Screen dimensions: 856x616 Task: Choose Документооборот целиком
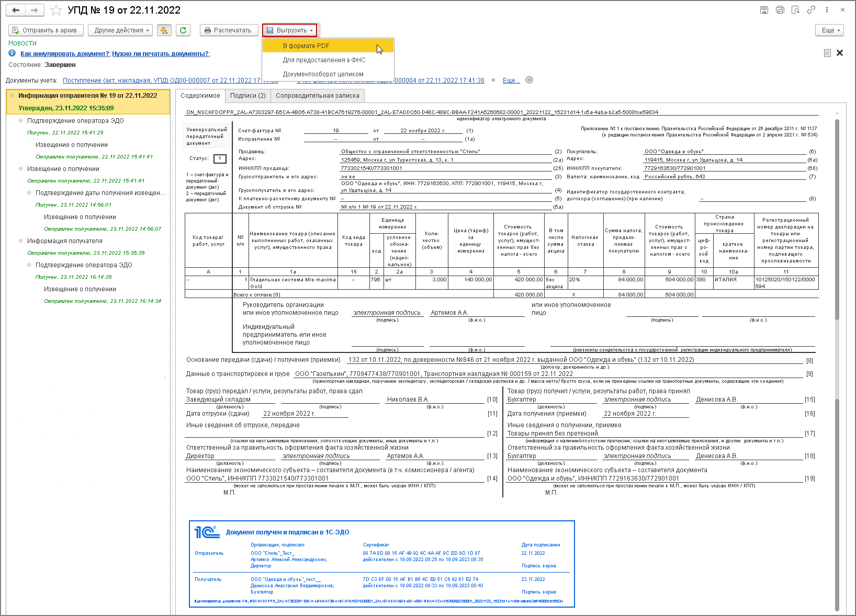click(x=328, y=74)
